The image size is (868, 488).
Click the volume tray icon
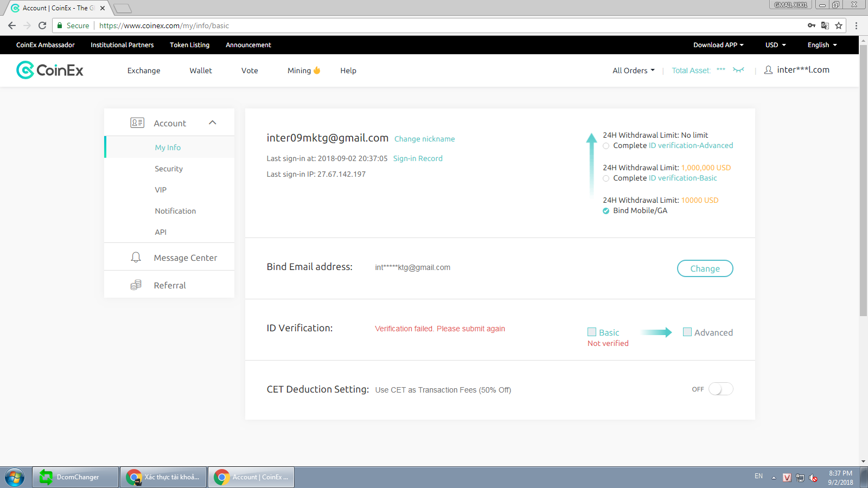point(813,478)
